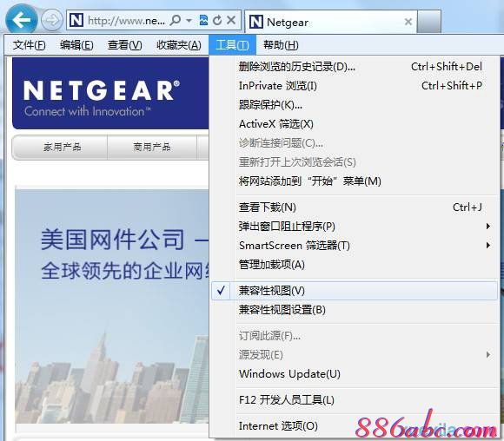The image size is (504, 441).
Task: Open the 帮助(H) menu
Action: click(281, 45)
